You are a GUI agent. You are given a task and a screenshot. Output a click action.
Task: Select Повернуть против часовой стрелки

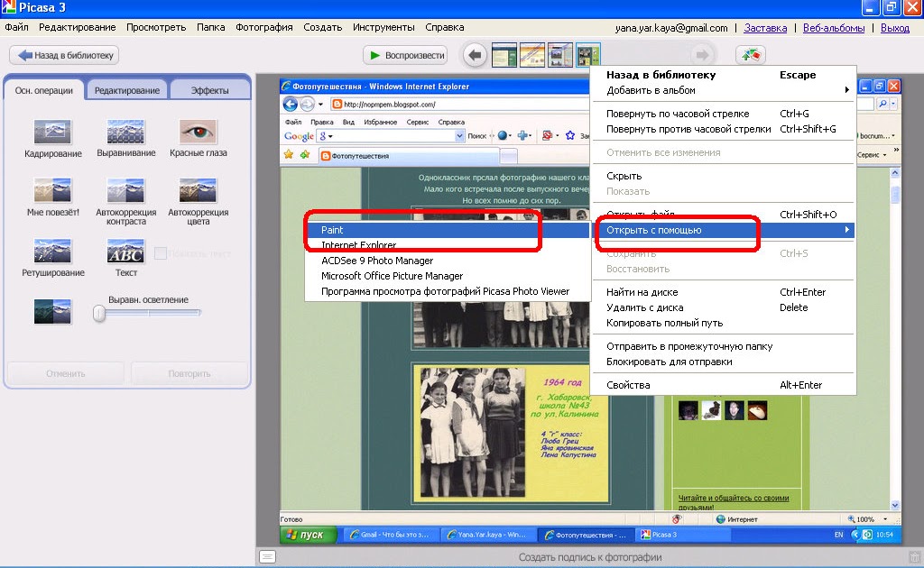[x=723, y=129]
